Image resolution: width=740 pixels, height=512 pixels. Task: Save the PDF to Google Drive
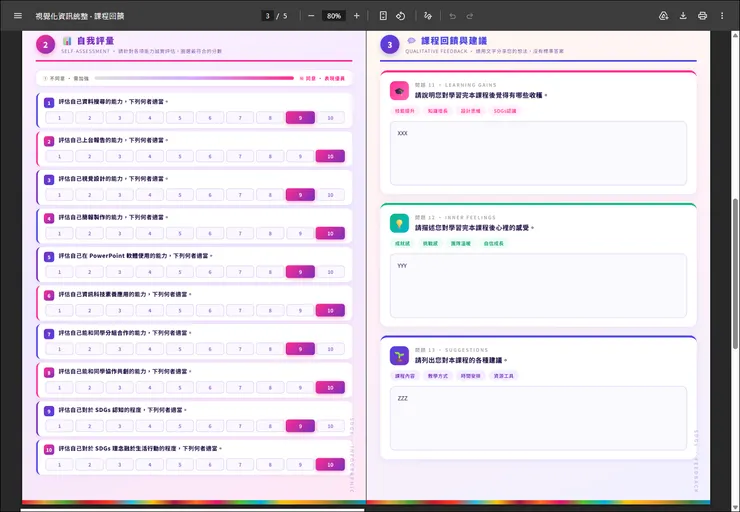[664, 16]
